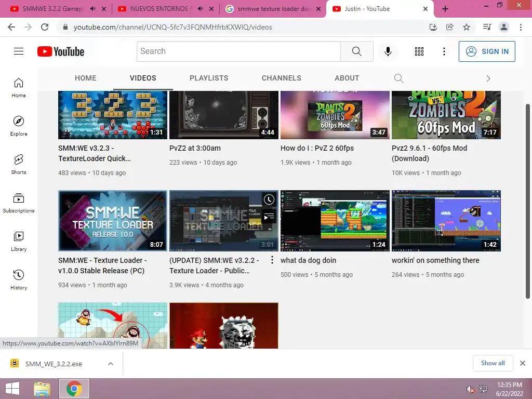The image size is (532, 399).
Task: Open YouTube settings three-dot menu
Action: pyautogui.click(x=444, y=51)
